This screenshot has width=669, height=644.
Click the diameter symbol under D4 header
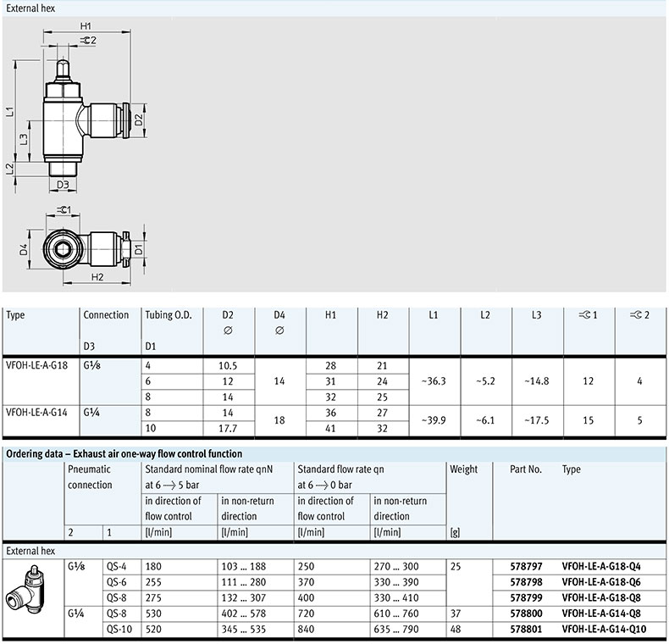[x=279, y=330]
